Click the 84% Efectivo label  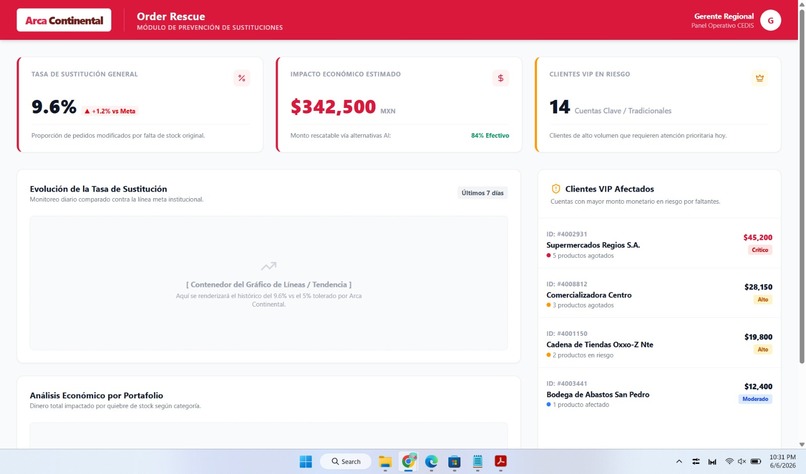point(490,136)
